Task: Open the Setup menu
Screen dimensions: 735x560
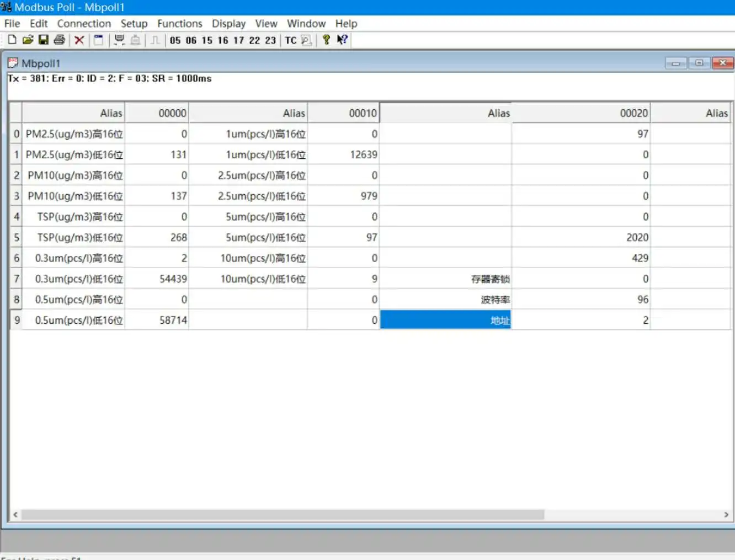Action: [134, 24]
